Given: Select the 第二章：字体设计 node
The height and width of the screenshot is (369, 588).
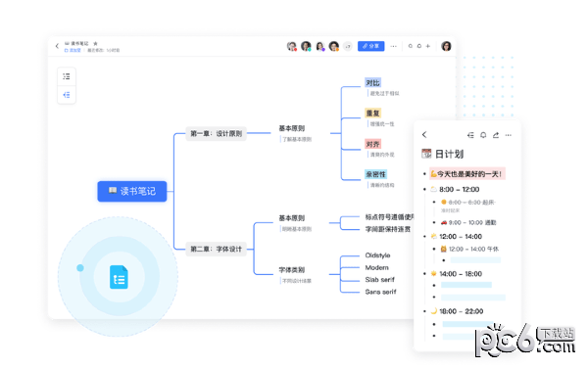Looking at the screenshot, I should coord(216,250).
